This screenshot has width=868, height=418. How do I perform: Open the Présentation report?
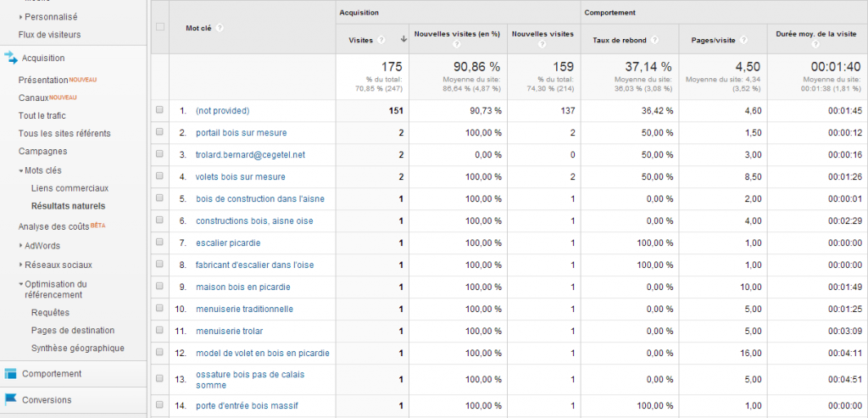(x=43, y=80)
